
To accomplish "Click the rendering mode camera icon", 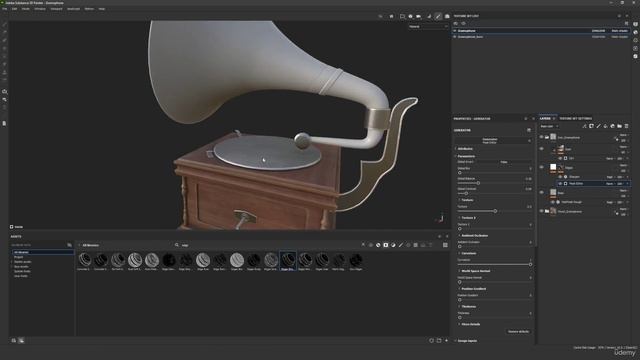I will (x=447, y=16).
